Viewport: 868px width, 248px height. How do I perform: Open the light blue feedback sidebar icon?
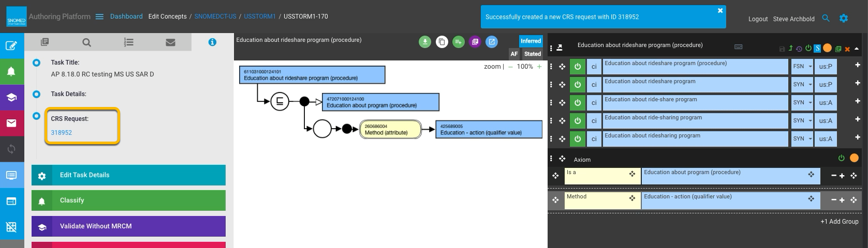point(11,175)
